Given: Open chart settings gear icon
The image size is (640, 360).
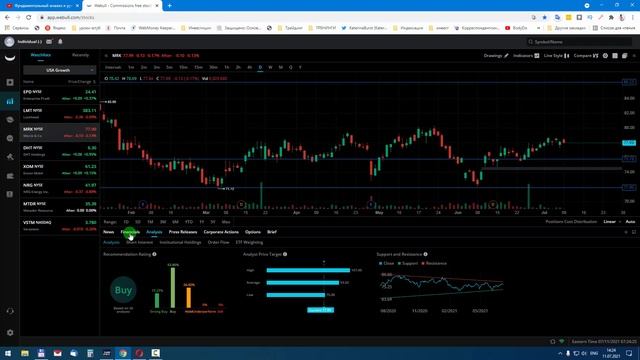Looking at the screenshot, I should pyautogui.click(x=605, y=56).
